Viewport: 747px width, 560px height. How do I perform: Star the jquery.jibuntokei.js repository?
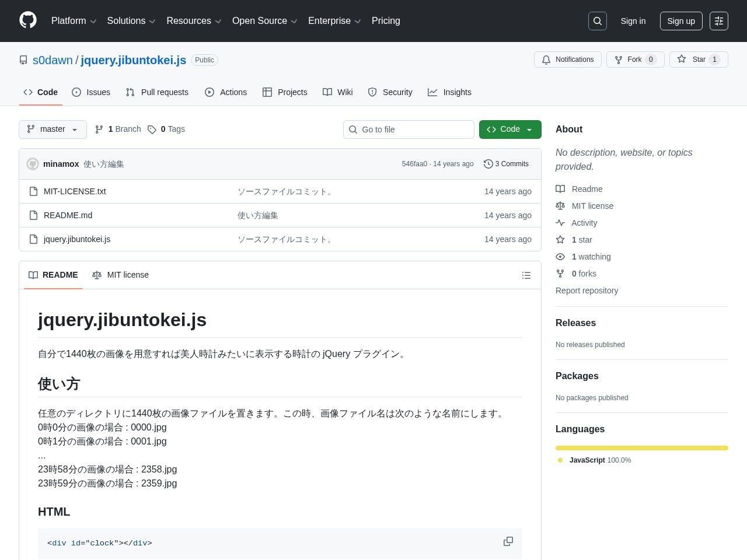(x=699, y=60)
